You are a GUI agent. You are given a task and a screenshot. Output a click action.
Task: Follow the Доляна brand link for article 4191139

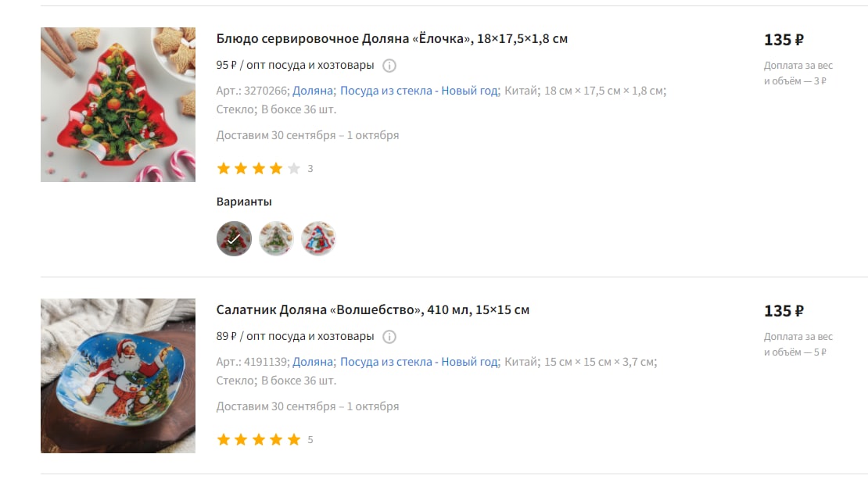point(313,362)
